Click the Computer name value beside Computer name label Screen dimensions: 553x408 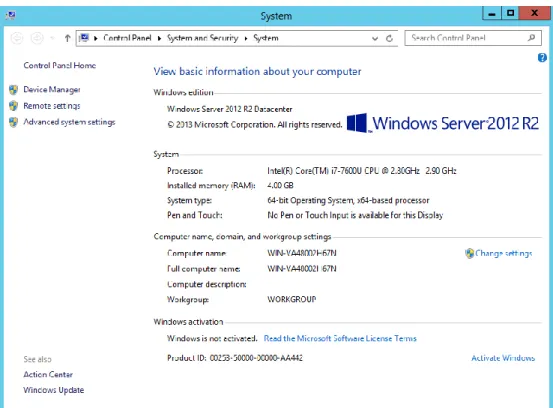point(302,253)
